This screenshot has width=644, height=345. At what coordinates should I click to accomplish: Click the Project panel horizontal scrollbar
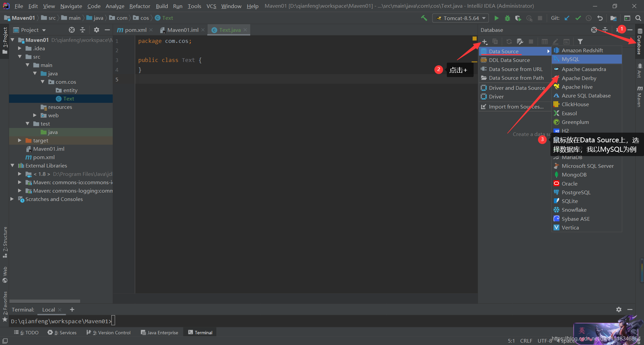pos(45,301)
